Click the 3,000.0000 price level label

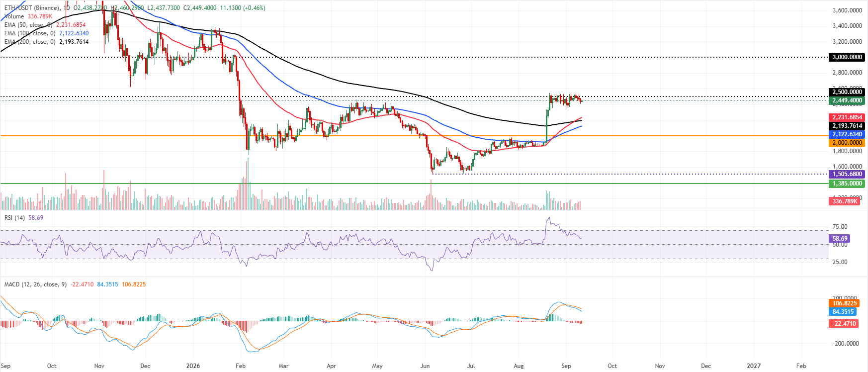[847, 57]
